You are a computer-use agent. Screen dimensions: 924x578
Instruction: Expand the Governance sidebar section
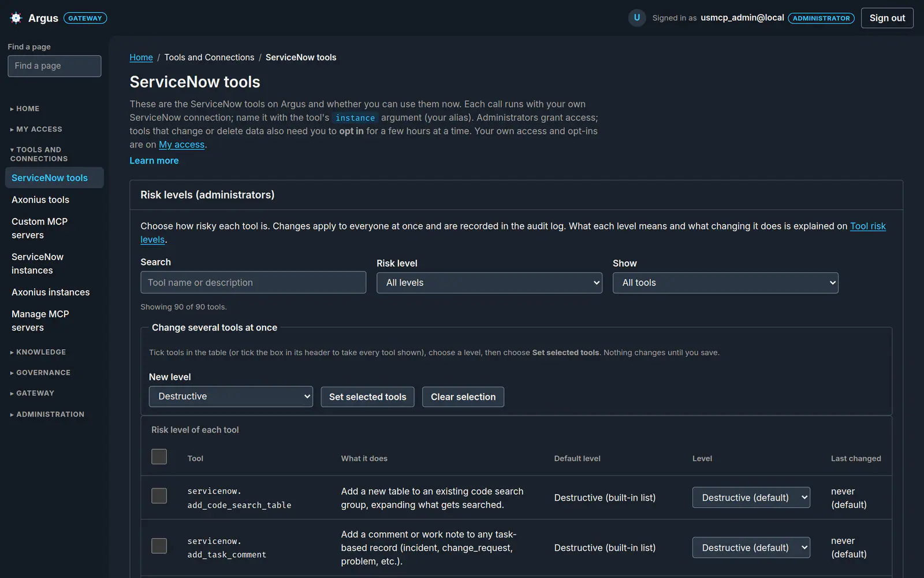[x=40, y=373]
